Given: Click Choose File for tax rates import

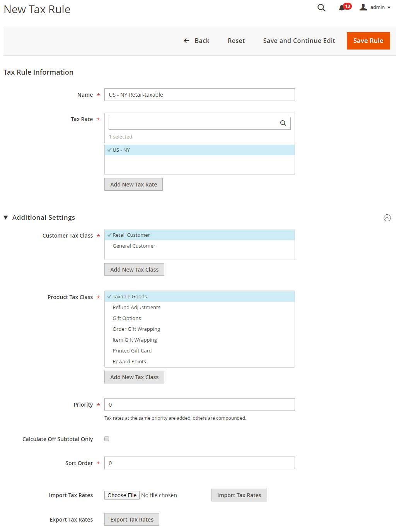Looking at the screenshot, I should [122, 495].
